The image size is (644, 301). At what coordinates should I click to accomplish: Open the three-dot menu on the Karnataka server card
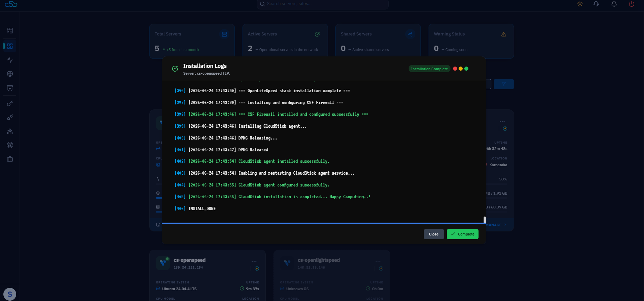coord(502,121)
